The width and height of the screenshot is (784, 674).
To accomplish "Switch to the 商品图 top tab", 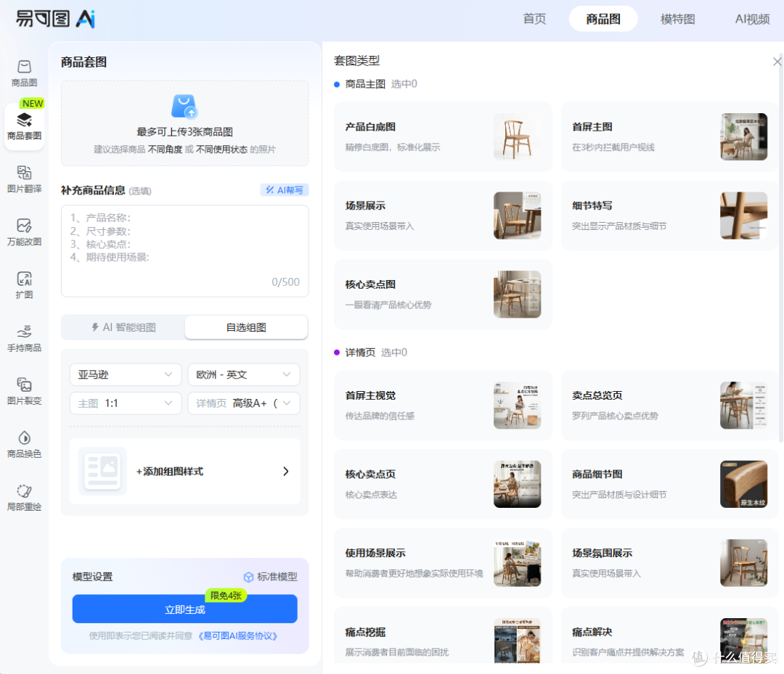I will (603, 19).
